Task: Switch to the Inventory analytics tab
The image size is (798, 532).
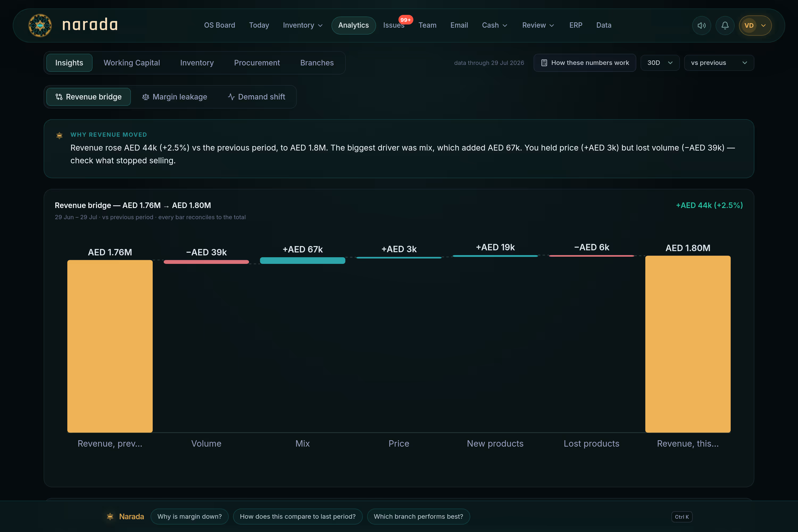Action: pos(197,63)
